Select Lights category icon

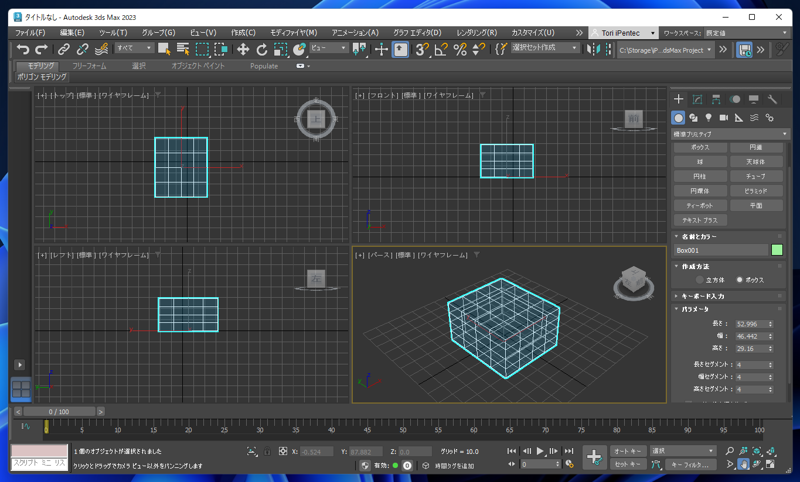(708, 118)
